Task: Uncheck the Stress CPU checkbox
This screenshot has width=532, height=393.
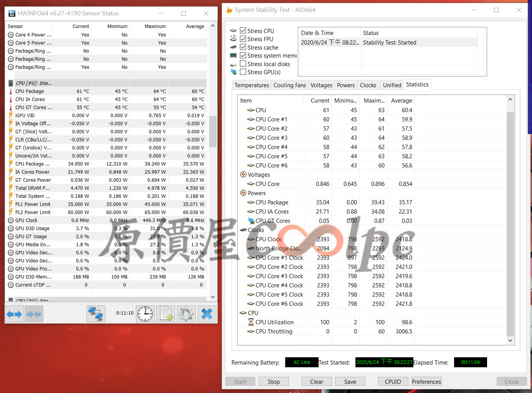Action: coord(243,31)
